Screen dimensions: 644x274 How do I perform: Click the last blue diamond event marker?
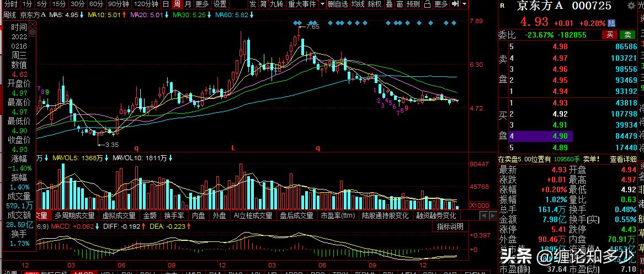coord(454,23)
